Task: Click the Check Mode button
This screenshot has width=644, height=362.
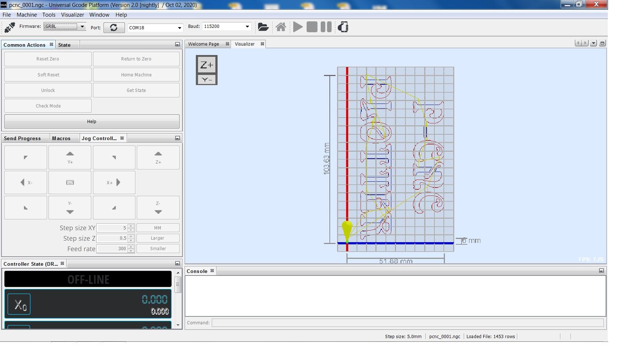Action: coord(48,106)
